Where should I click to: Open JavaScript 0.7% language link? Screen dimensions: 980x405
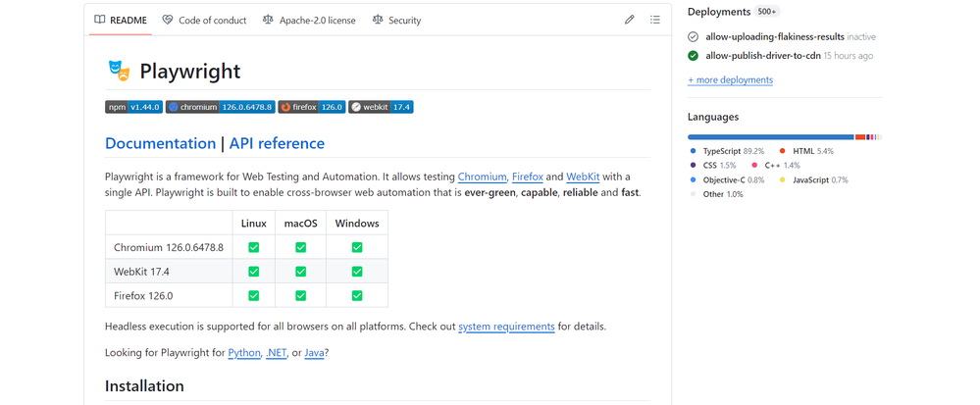tap(814, 180)
